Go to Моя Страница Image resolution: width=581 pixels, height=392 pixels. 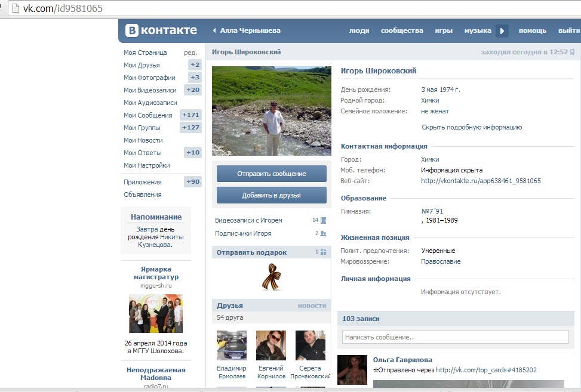click(145, 53)
